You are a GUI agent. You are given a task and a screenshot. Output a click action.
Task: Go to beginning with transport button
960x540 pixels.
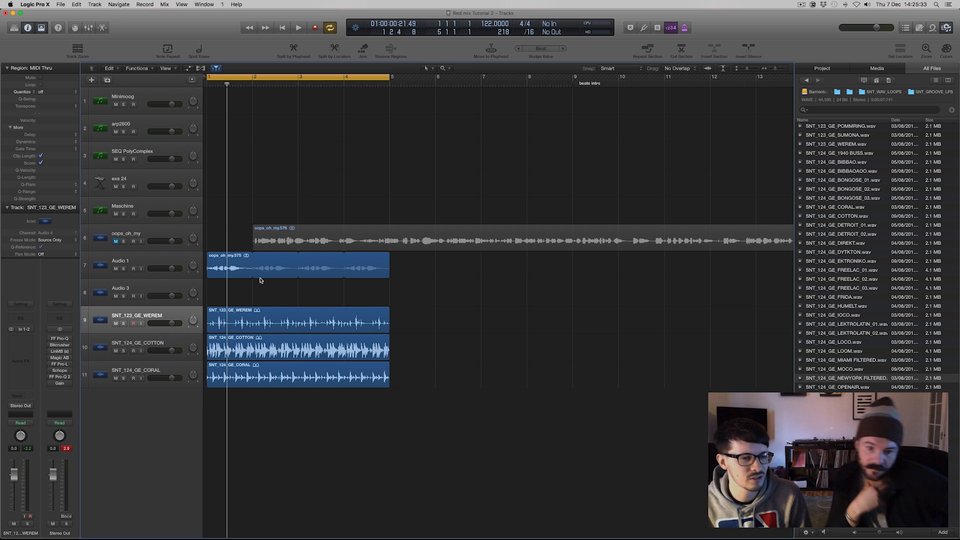coord(282,28)
